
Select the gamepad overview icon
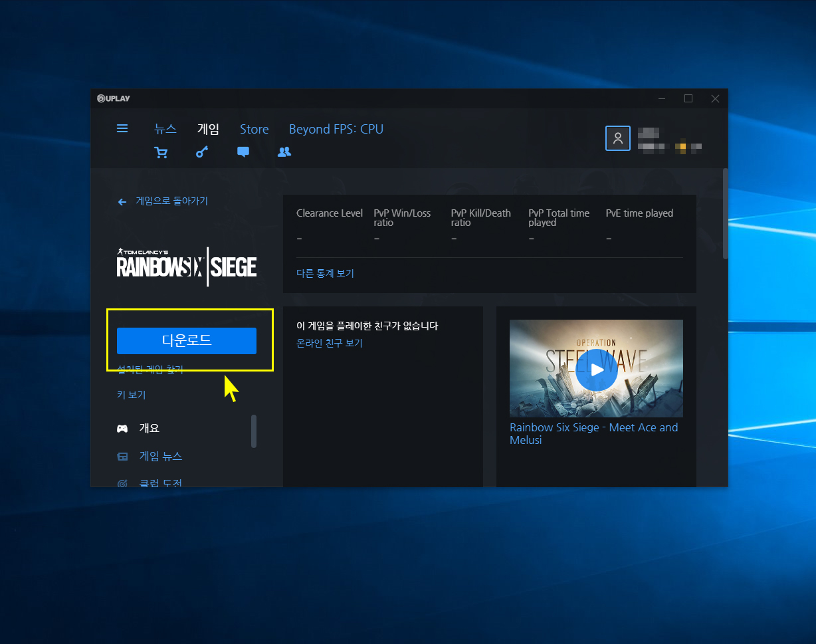pyautogui.click(x=122, y=429)
